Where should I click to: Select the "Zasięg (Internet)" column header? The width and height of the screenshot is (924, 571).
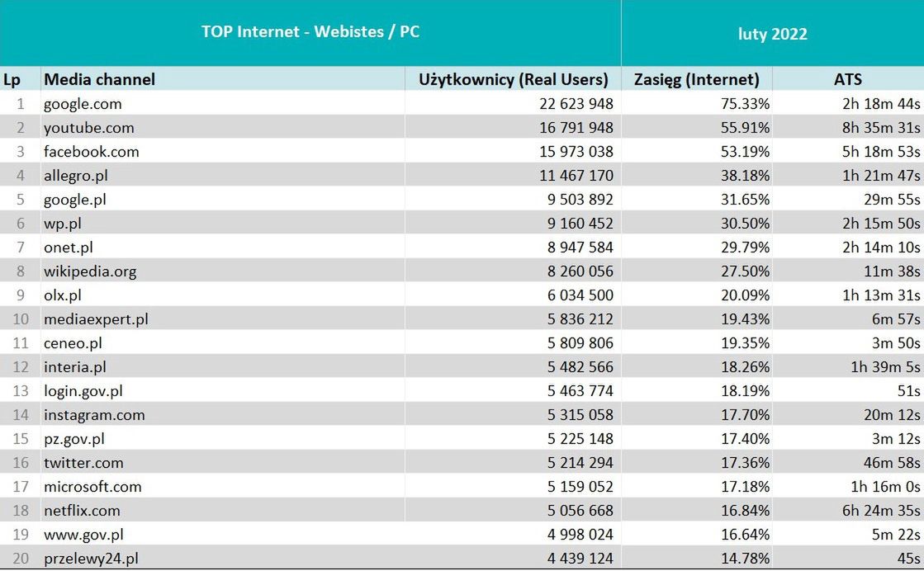point(696,79)
